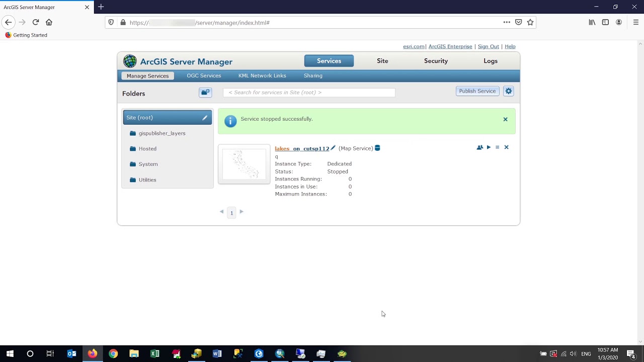Open Chrome from the taskbar
This screenshot has height=362, width=644.
[x=113, y=354]
